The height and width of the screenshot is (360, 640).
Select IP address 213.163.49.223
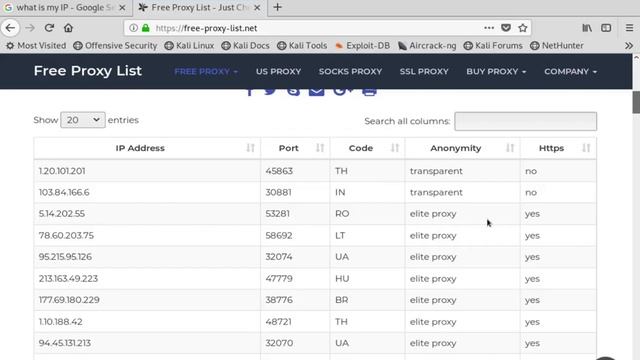click(x=68, y=279)
